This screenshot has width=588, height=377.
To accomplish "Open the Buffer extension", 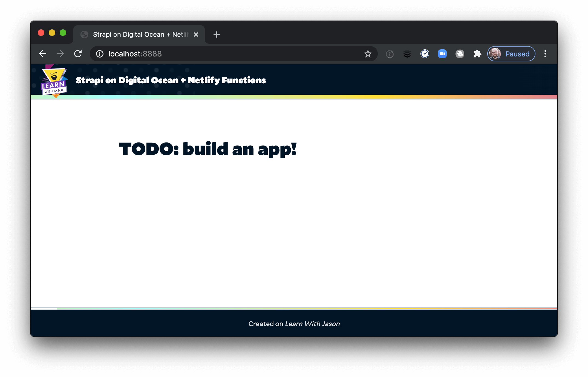I will tap(408, 54).
